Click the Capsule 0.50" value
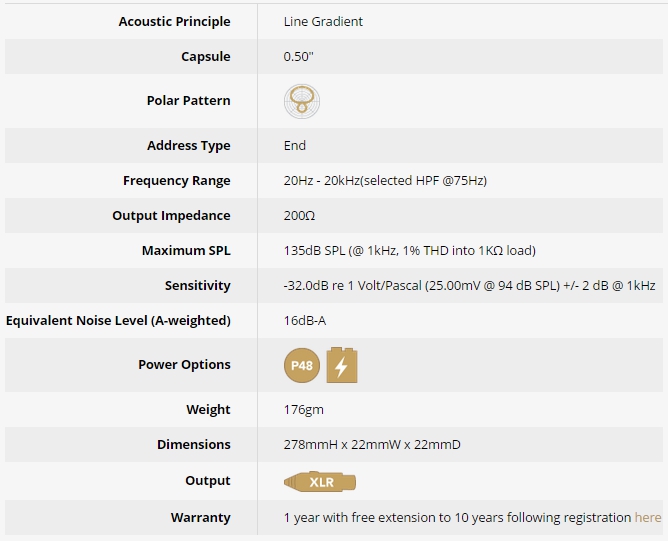Viewport: 668px width, 541px height. (x=298, y=56)
